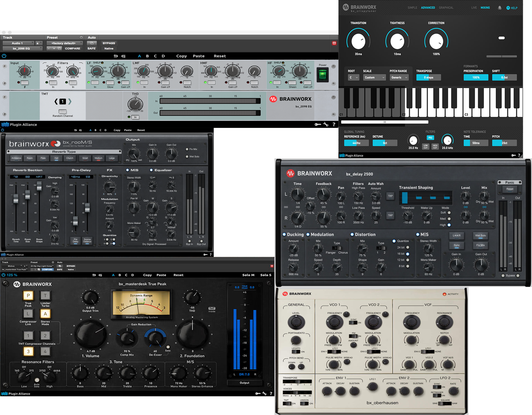Click BYPASS in bx_2098 EQ header

109,43
